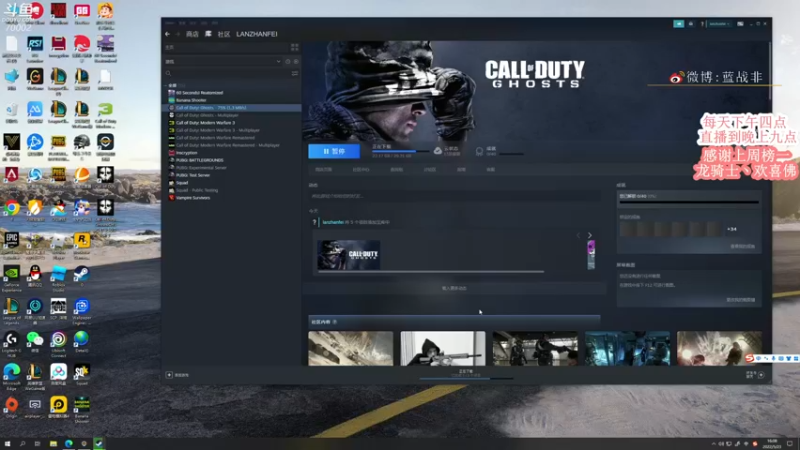Click the ready-to-play filter icon
The width and height of the screenshot is (800, 450).
click(296, 62)
